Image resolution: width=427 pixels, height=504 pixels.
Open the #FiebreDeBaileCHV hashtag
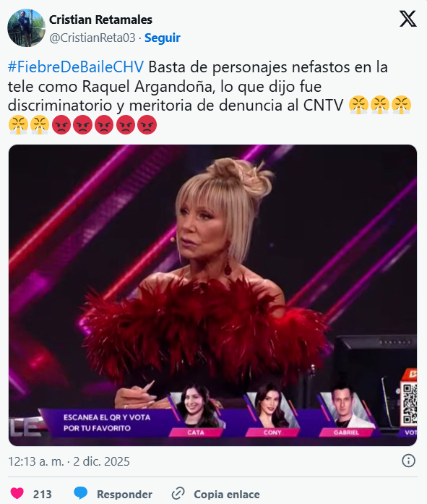[76, 67]
